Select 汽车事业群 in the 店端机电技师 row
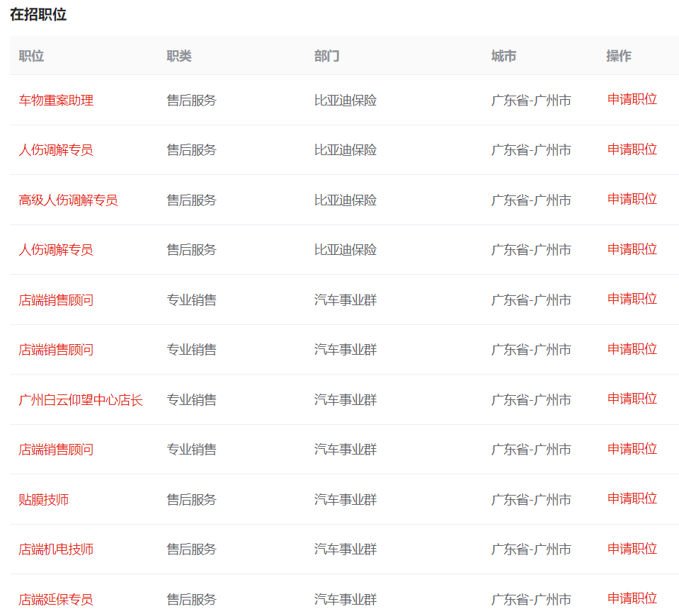Viewport: 679px width, 616px height. [346, 549]
